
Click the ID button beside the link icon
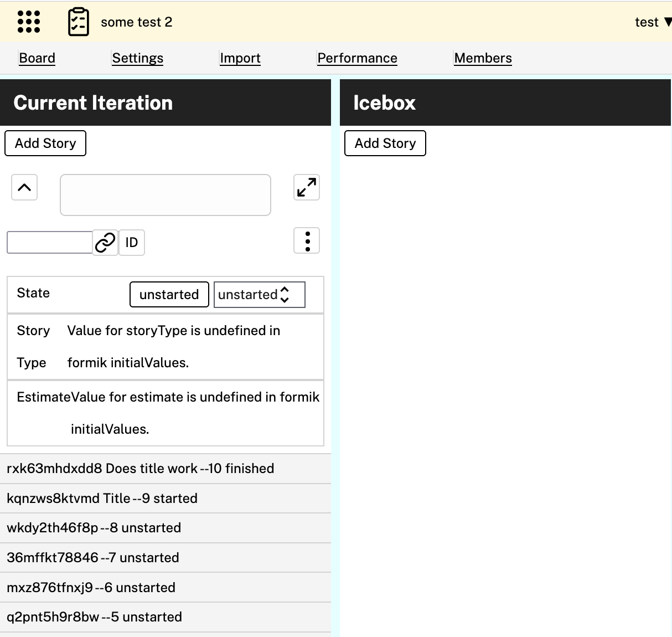(132, 243)
